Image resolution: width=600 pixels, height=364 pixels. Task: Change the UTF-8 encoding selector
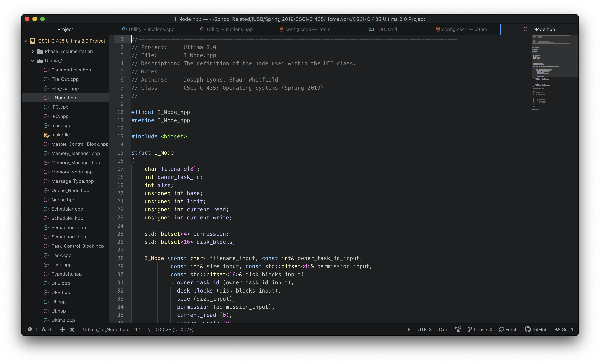[424, 329]
